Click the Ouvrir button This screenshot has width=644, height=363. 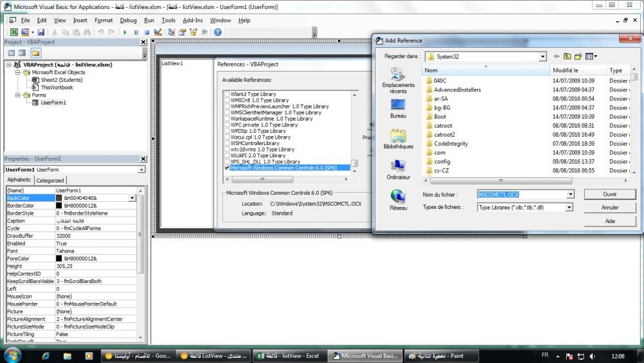tap(610, 194)
